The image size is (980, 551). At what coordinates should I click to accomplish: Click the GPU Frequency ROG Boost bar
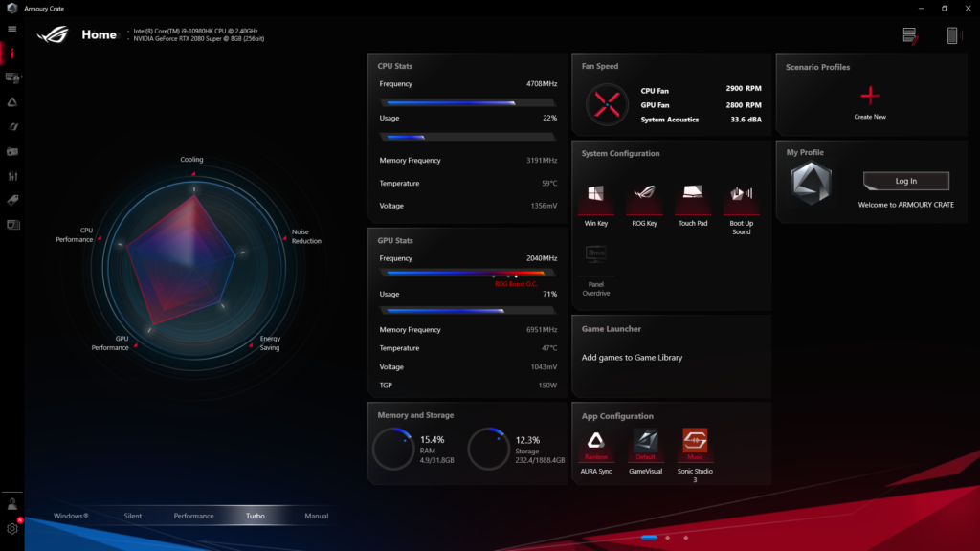pos(467,273)
